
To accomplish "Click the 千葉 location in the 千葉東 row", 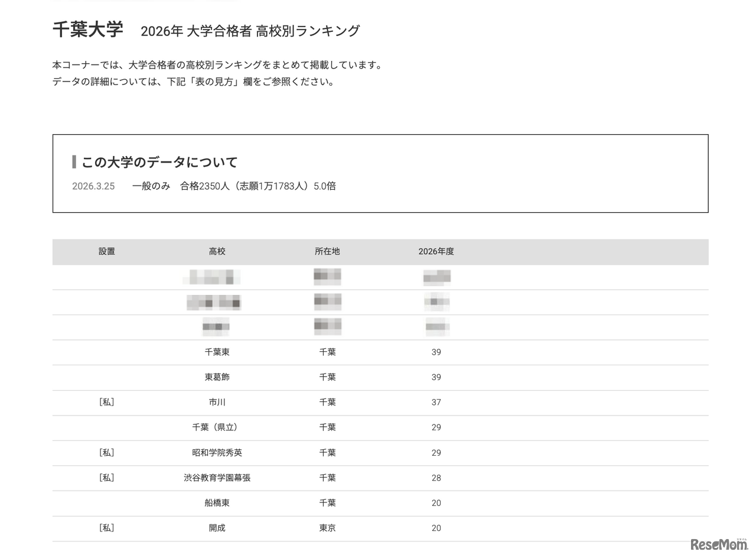I will (x=327, y=352).
